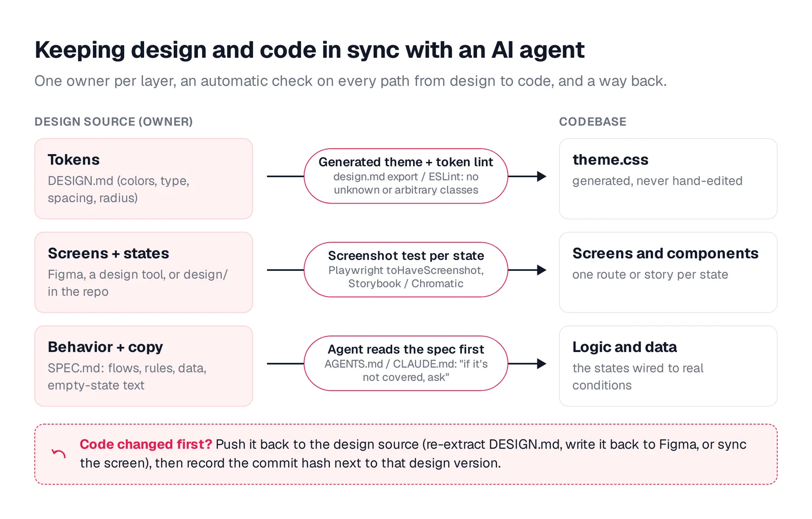The image size is (812, 519).
Task: Click the 'Generated theme + token lint' pill
Action: point(406,176)
